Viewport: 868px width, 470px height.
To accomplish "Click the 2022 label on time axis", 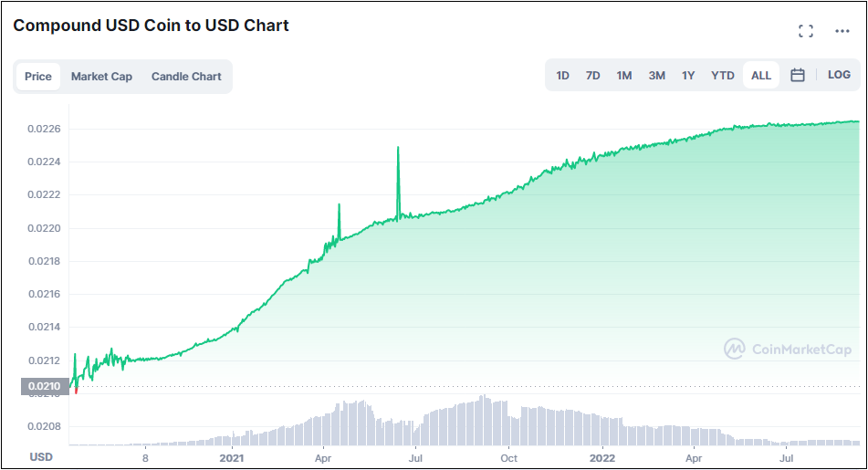I will pos(602,456).
